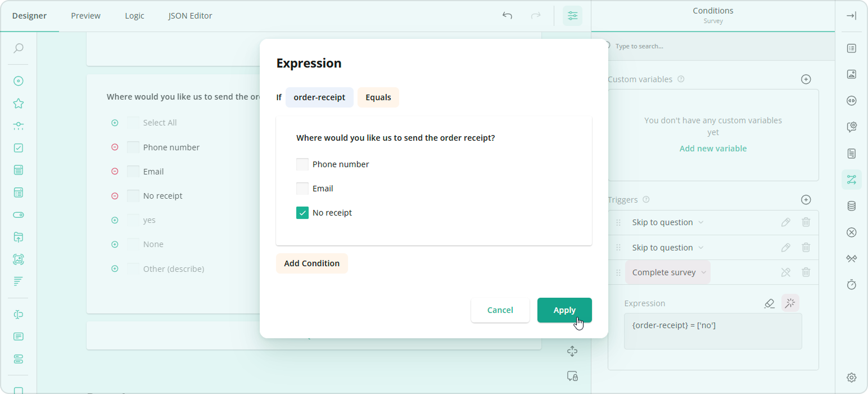Viewport: 868px width, 394px height.
Task: Check the Email option in the Expression dialog
Action: [x=302, y=188]
